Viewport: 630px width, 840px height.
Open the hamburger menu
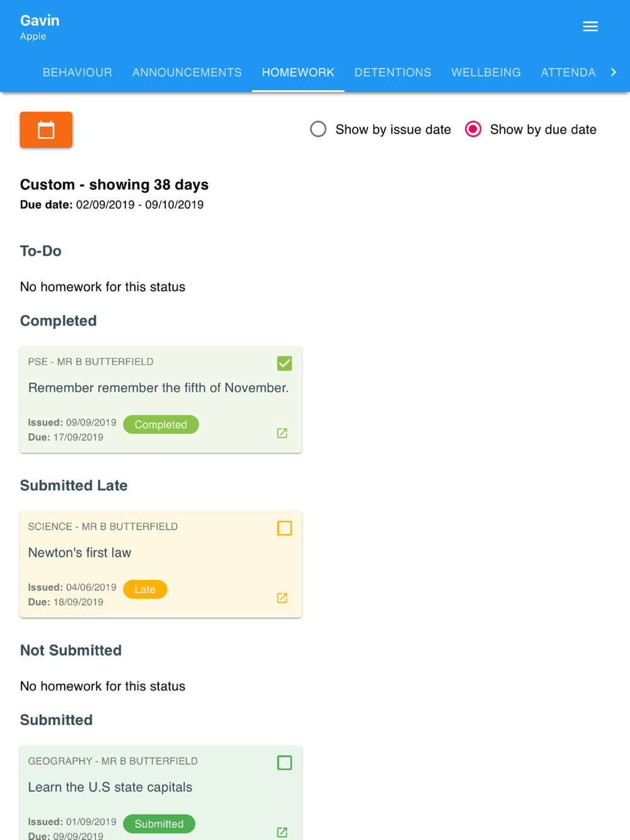tap(590, 26)
